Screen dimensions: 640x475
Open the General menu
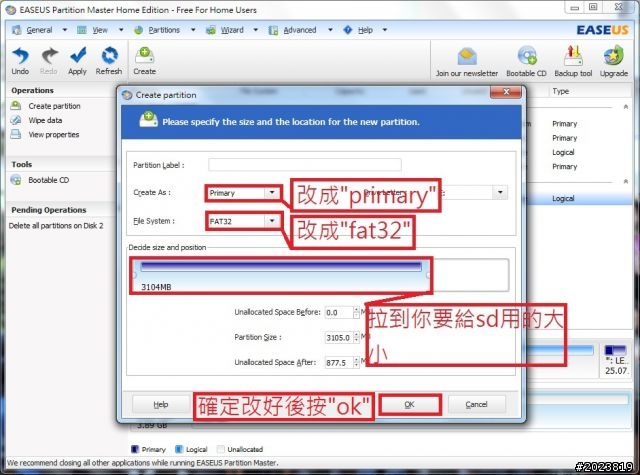click(x=39, y=30)
